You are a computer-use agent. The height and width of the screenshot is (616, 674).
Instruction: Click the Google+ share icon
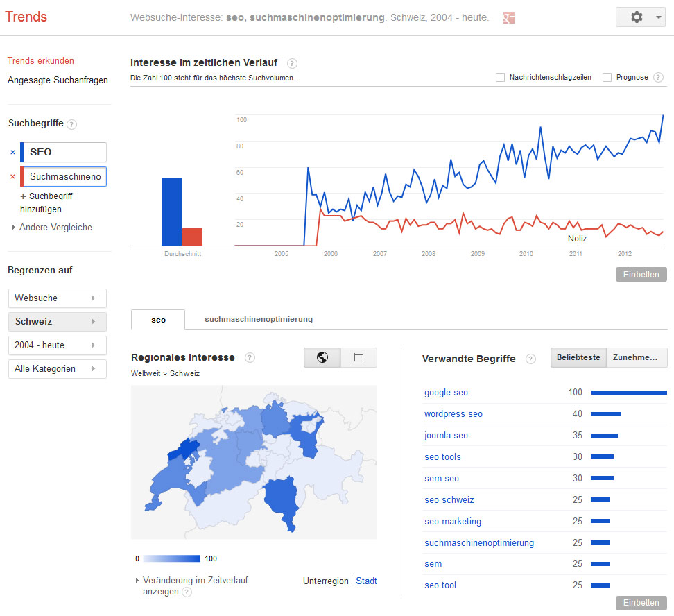[508, 17]
